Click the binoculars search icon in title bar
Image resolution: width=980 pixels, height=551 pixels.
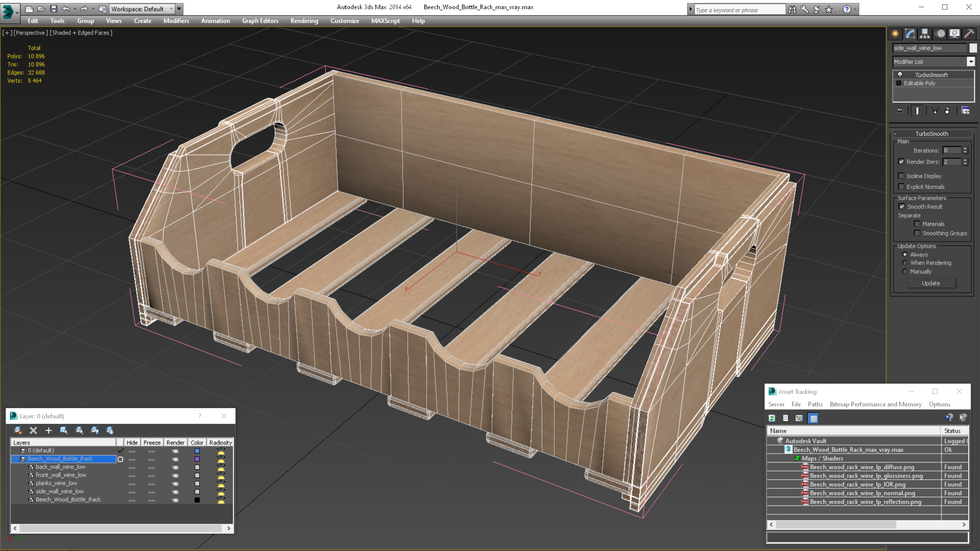792,10
